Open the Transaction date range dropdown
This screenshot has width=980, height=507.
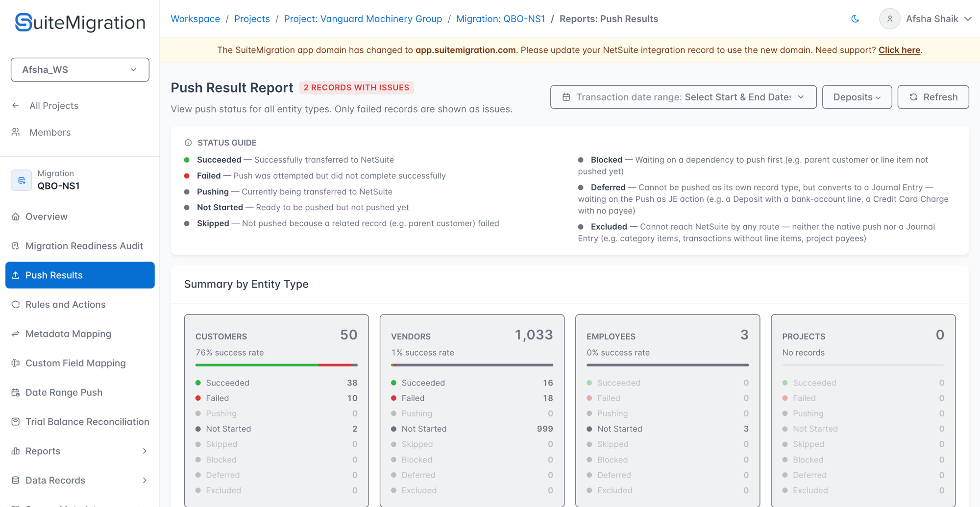683,97
